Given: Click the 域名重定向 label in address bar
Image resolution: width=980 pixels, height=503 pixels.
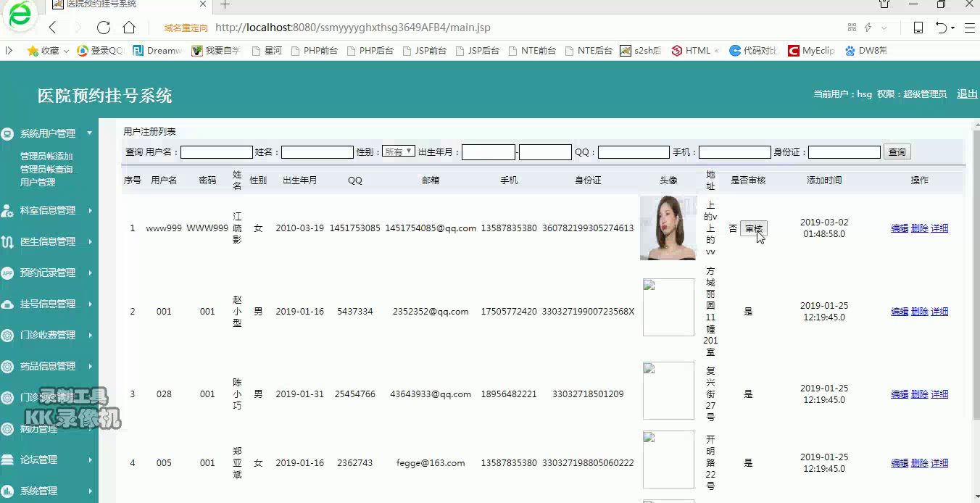Looking at the screenshot, I should (186, 28).
